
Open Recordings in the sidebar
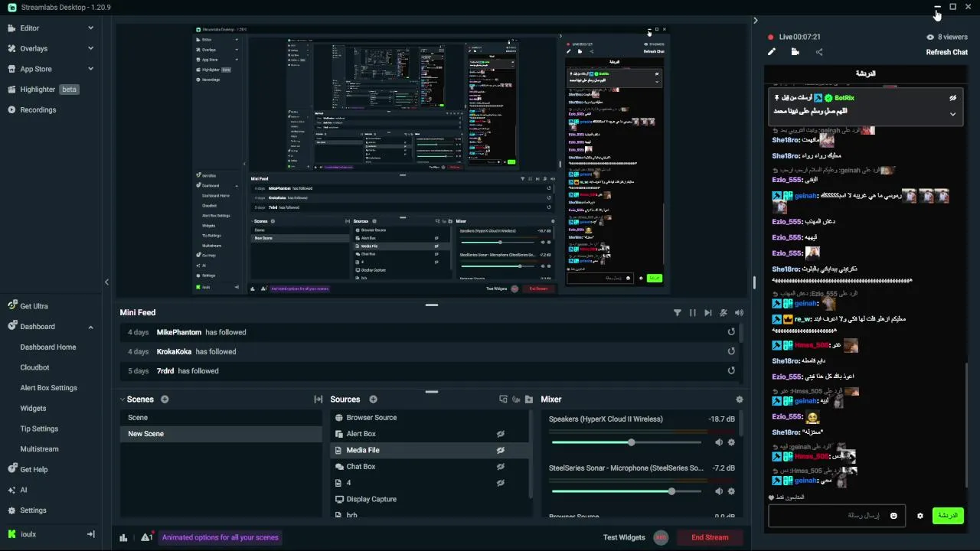point(38,110)
